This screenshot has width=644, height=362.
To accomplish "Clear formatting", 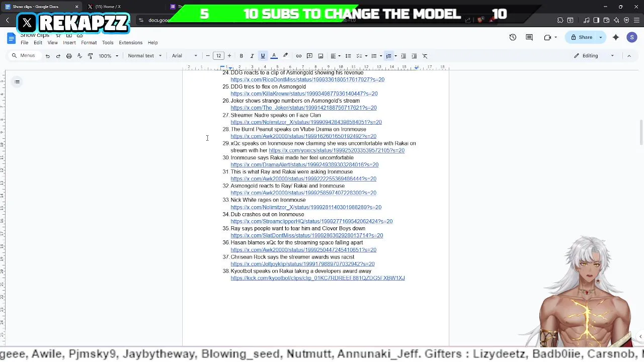I will coord(425,56).
